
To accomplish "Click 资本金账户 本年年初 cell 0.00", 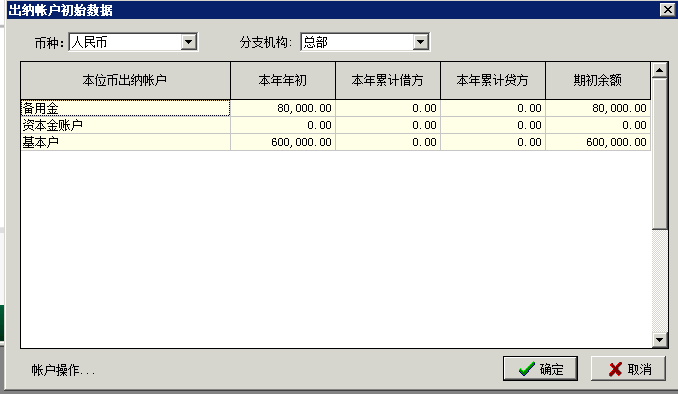I will pos(283,125).
